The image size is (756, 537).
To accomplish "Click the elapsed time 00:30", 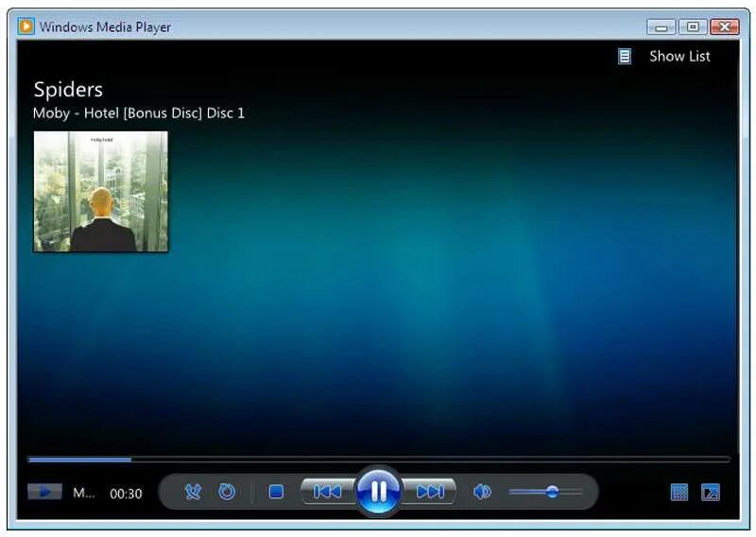I will coord(126,494).
